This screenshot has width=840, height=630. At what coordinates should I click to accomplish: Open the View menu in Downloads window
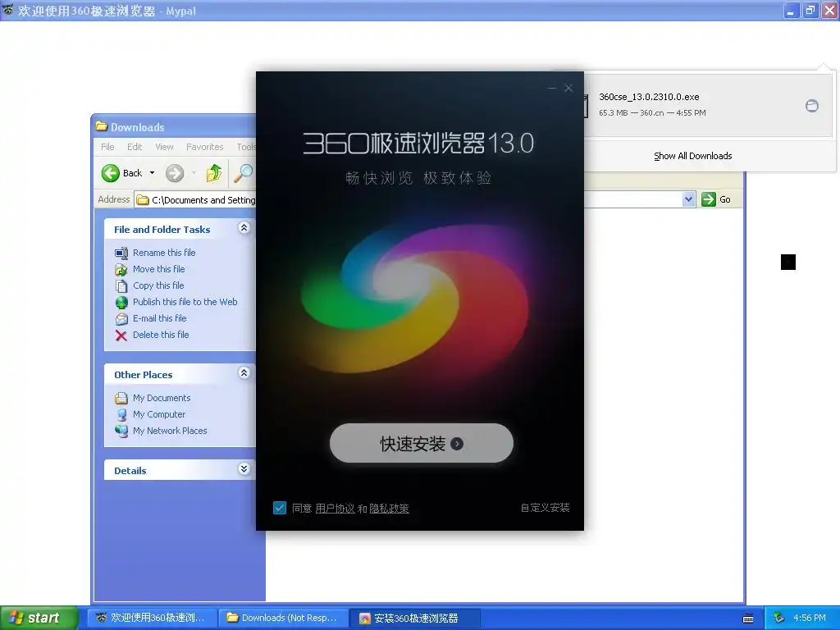pos(164,147)
